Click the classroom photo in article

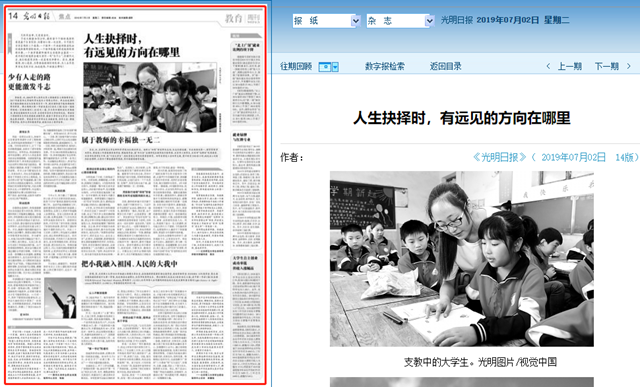click(x=462, y=259)
